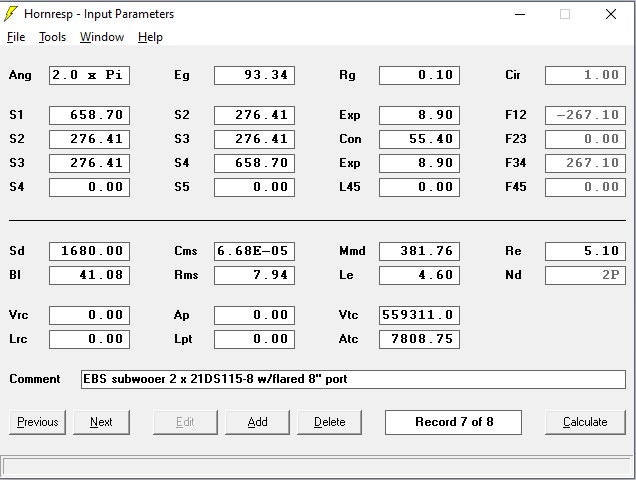Click the greyed-out Edit button
This screenshot has width=636, height=480.
coord(185,422)
